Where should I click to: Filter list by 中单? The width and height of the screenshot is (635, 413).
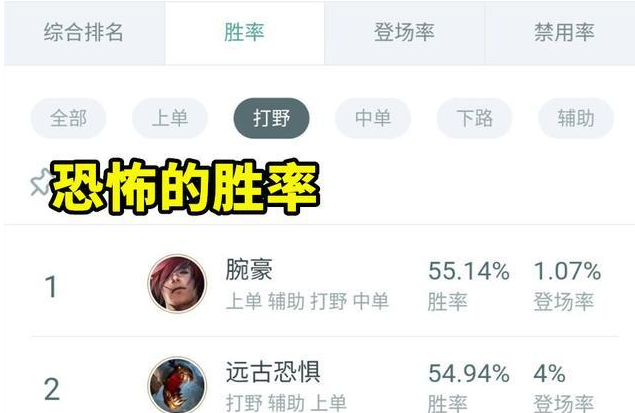click(373, 118)
